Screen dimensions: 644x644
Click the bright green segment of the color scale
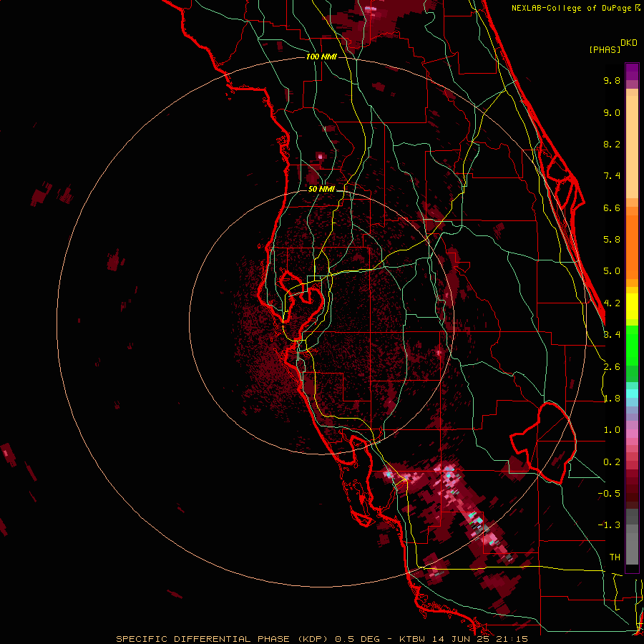[x=632, y=345]
